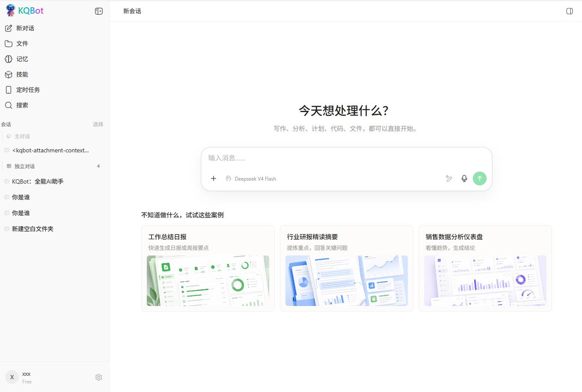Viewport: 582px width, 392px height.
Task: Focus the 输入消息 message field
Action: 347,158
